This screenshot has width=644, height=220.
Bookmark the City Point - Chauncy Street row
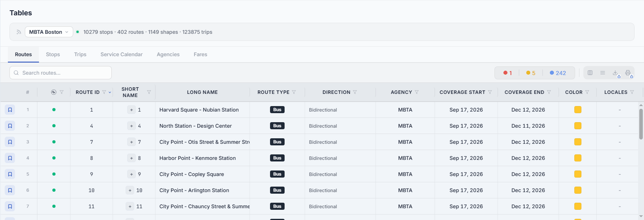tap(10, 206)
